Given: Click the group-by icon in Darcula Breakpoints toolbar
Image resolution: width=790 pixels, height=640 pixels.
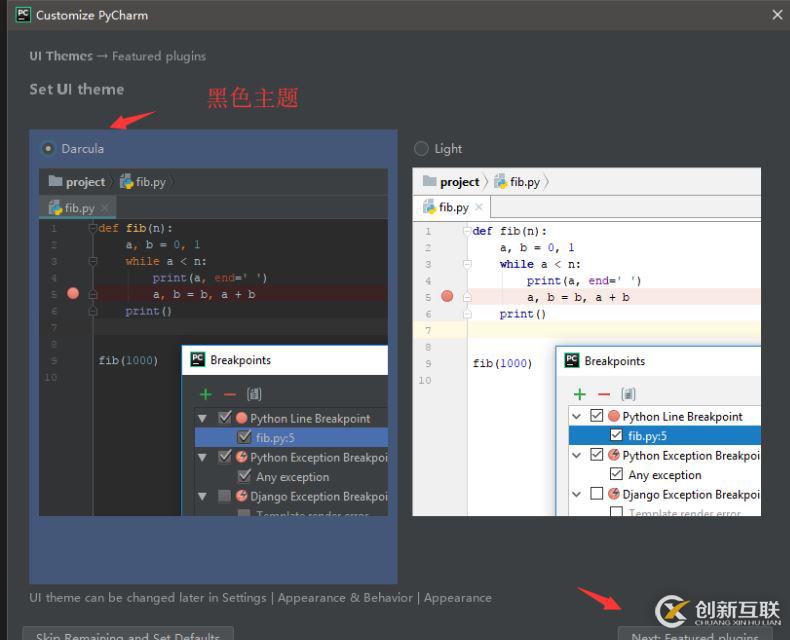Looking at the screenshot, I should [254, 394].
